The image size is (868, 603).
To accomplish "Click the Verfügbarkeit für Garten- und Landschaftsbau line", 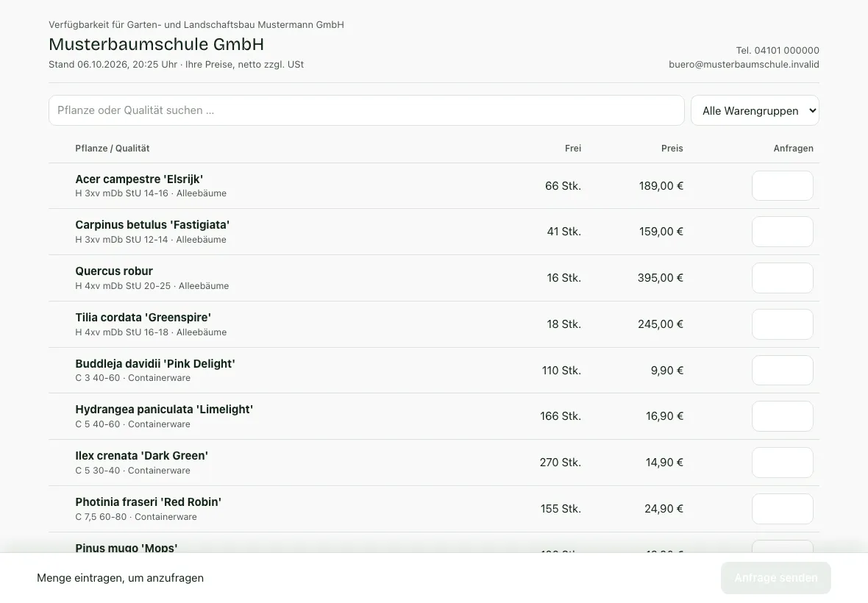I will 196,25.
